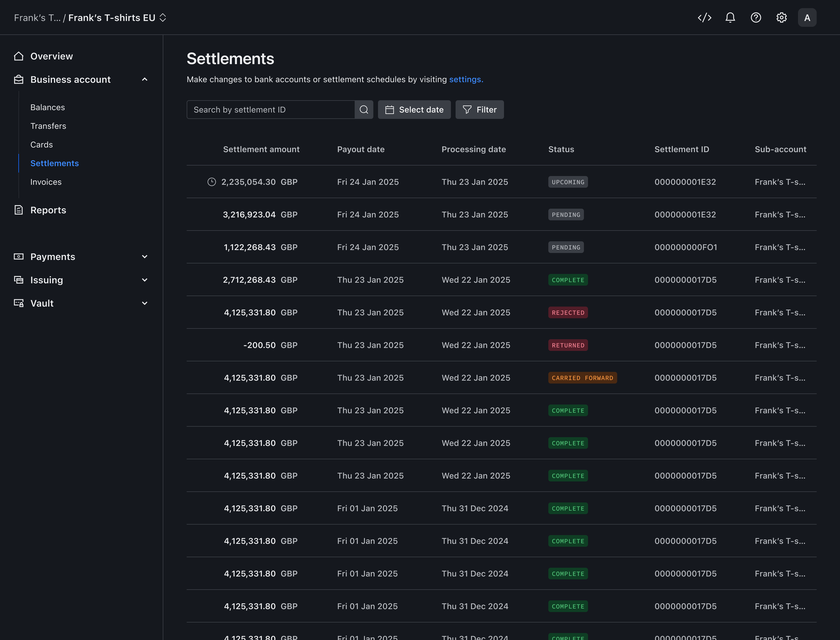Collapse the Business account section
Viewport: 840px width, 640px height.
point(144,79)
